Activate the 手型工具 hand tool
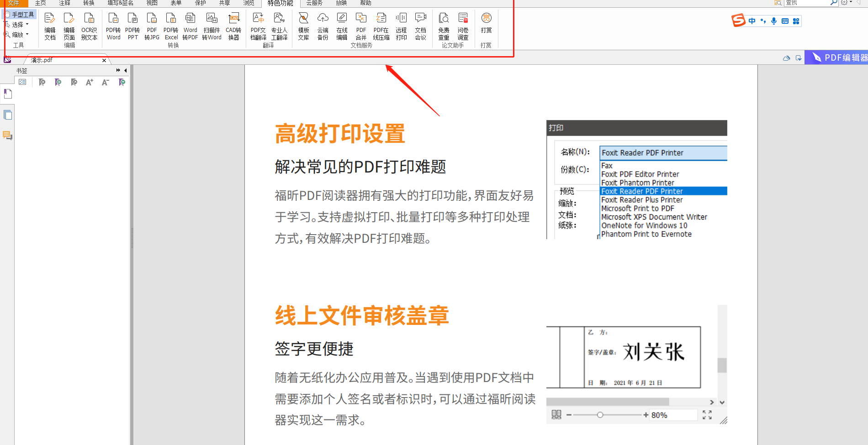Screen dimensions: 868x445 pos(20,14)
